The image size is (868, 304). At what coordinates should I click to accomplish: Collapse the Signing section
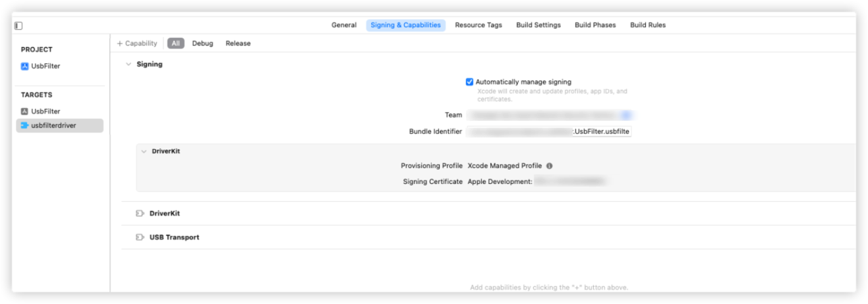click(x=129, y=65)
